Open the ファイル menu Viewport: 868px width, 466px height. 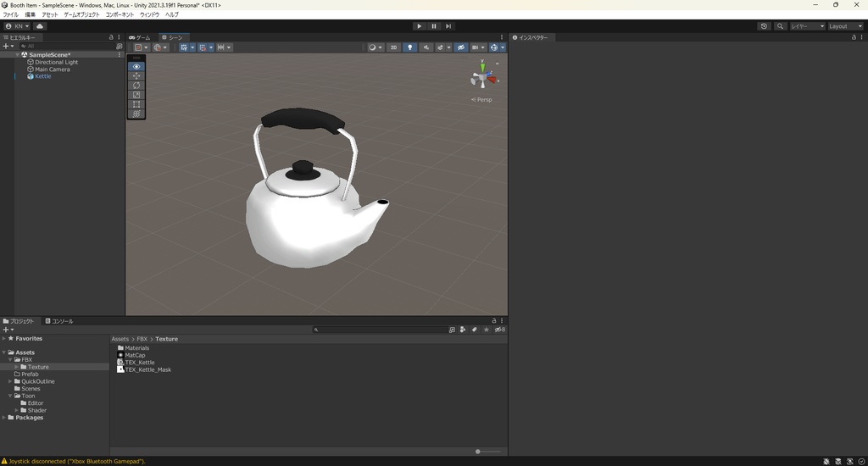[x=10, y=14]
